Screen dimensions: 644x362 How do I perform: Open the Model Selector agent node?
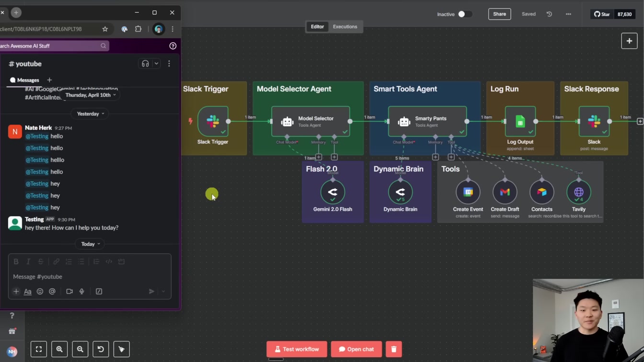click(310, 122)
